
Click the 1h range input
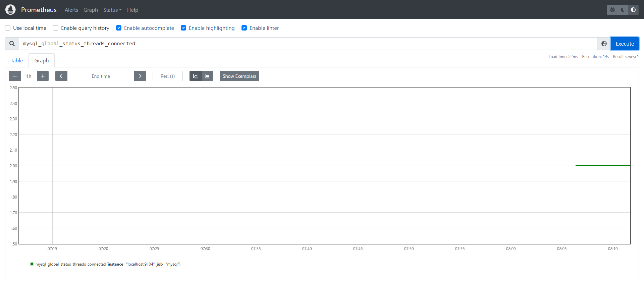tap(29, 76)
